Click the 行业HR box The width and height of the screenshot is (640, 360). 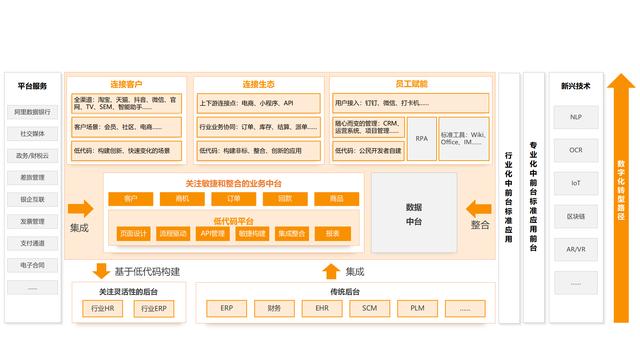(x=102, y=309)
